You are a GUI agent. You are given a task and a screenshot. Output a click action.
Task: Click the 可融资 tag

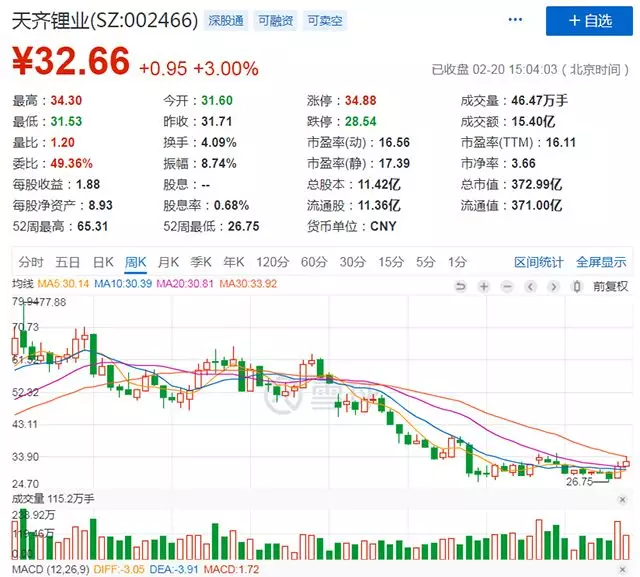click(276, 20)
